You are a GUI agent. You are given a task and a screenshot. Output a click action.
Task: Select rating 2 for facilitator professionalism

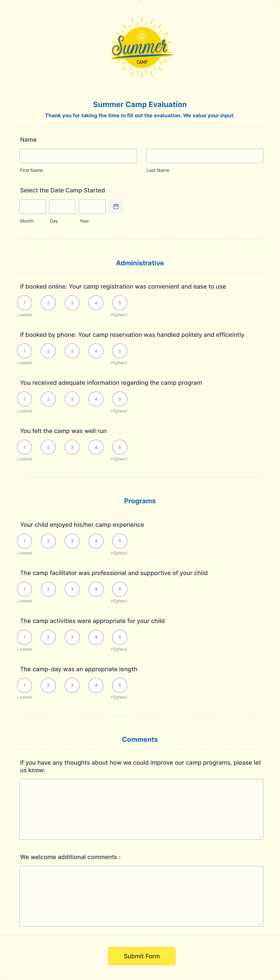click(x=48, y=589)
